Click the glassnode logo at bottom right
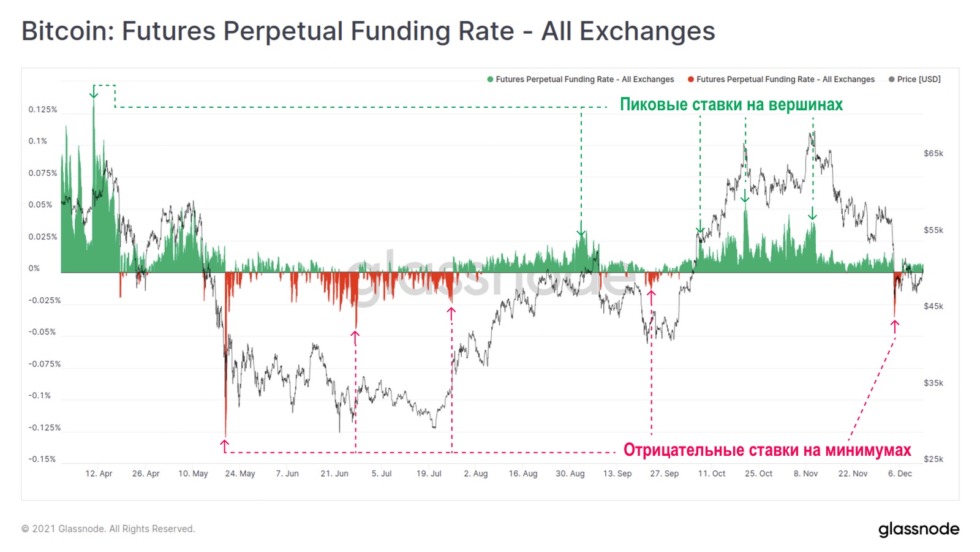Viewport: 980px width, 552px height. (x=919, y=529)
